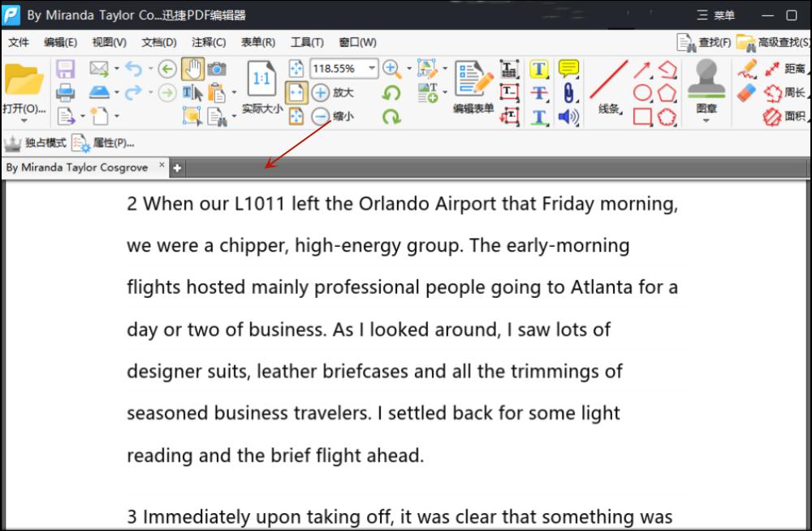Select the Line 线条 tool
812x531 pixels.
tap(609, 87)
